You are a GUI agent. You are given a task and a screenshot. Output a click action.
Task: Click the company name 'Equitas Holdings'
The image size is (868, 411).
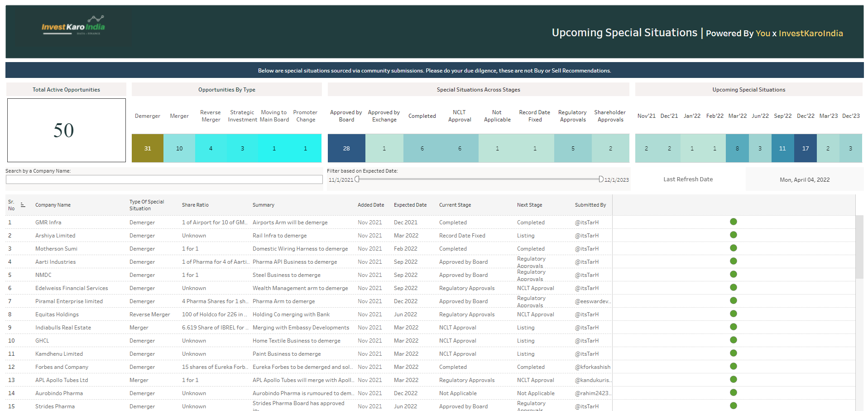(57, 314)
